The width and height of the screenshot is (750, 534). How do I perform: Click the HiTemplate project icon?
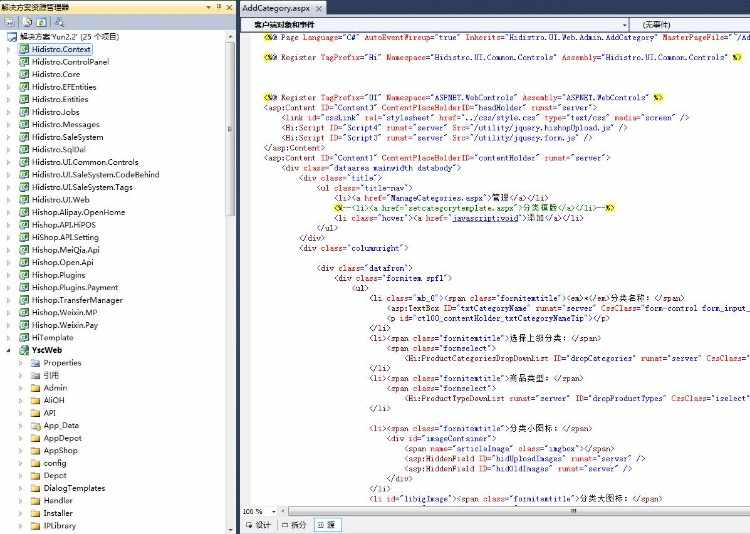24,337
